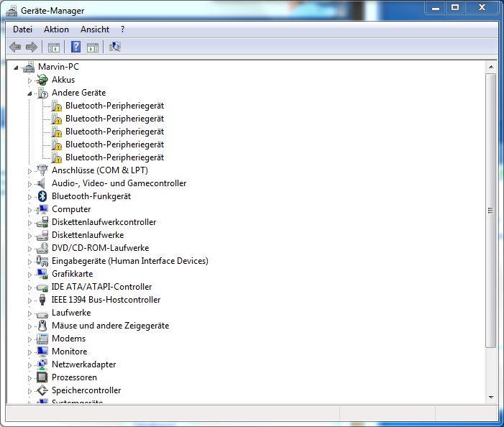Collapse the Marvin-PC root node

[x=16, y=68]
